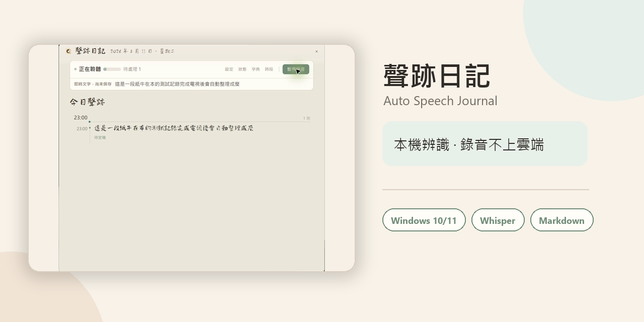The width and height of the screenshot is (644, 322).
Task: Click the Auto Speech Journal subtitle
Action: click(440, 101)
